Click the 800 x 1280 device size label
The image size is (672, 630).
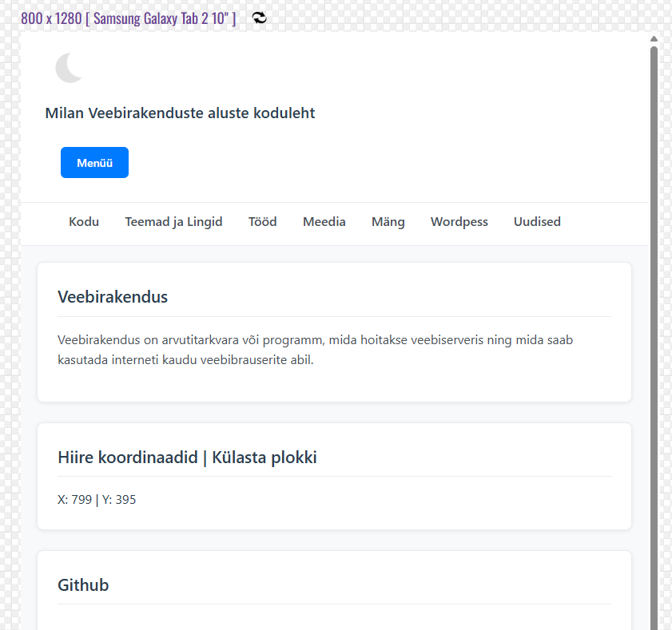tap(129, 18)
